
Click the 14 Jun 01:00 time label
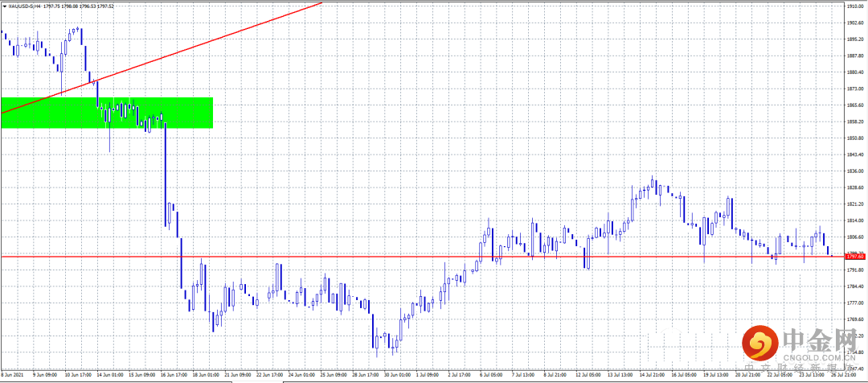(108, 375)
